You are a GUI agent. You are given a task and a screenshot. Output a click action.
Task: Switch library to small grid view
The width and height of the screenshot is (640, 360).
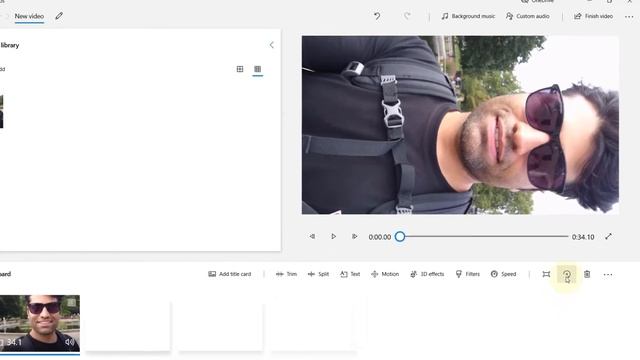point(258,69)
